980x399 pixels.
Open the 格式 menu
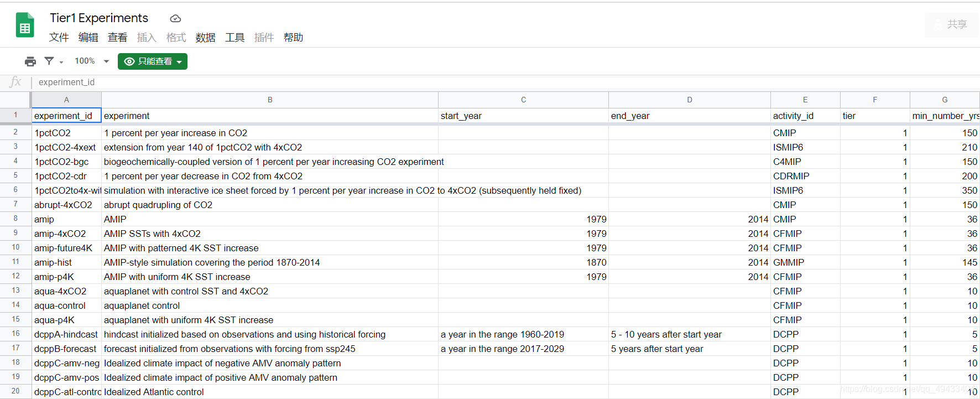click(176, 37)
